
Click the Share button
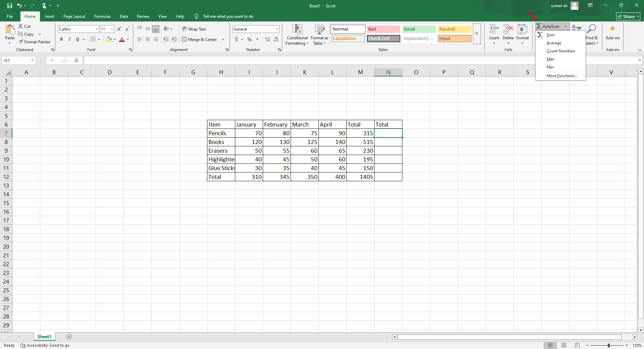pos(628,16)
